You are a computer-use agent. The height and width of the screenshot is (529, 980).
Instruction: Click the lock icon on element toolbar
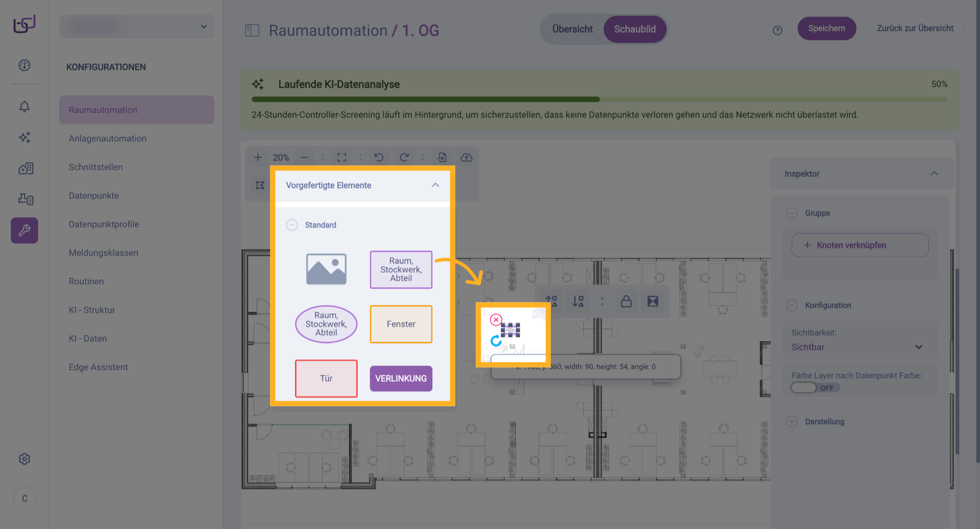tap(626, 301)
